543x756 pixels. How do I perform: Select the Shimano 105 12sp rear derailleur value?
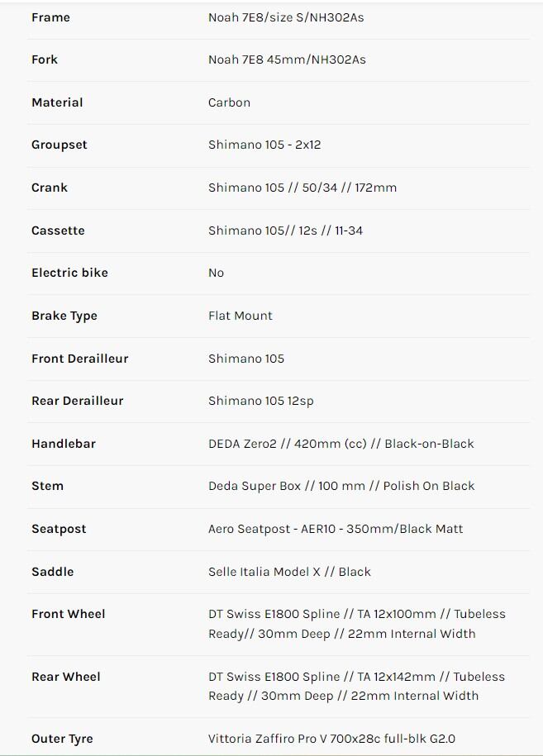[x=260, y=401]
